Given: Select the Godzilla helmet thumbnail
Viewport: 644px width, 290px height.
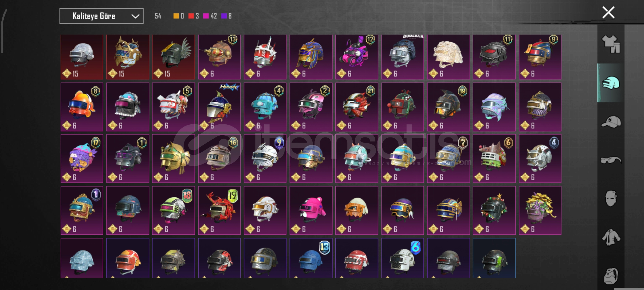Looking at the screenshot, I should click(402, 57).
